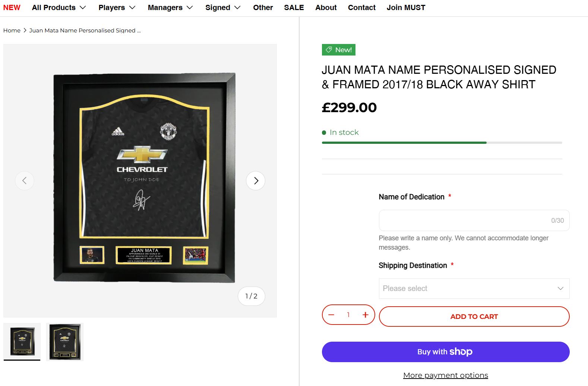This screenshot has height=386, width=588.
Task: Select the first framed shirt thumbnail
Action: coord(22,342)
